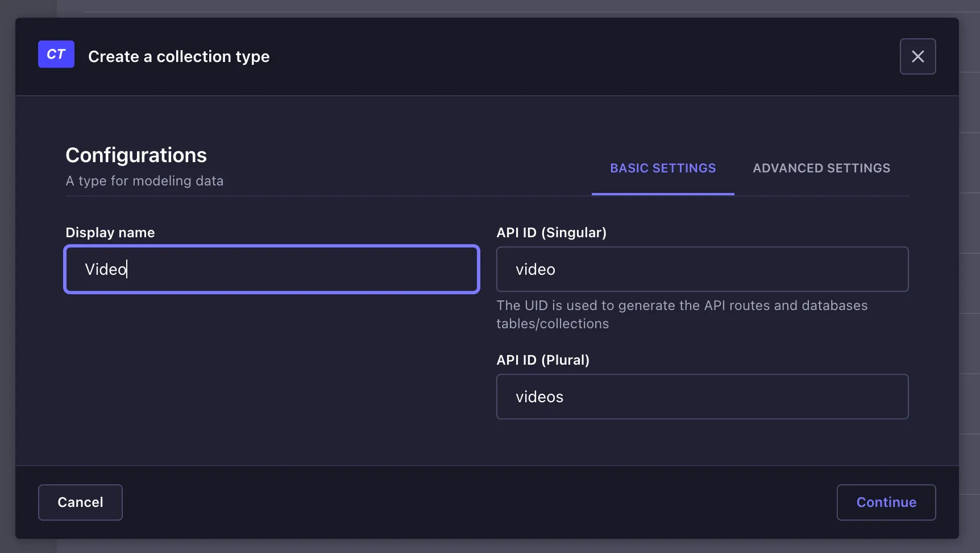Click the API ID (Plural) field showing videos

702,397
